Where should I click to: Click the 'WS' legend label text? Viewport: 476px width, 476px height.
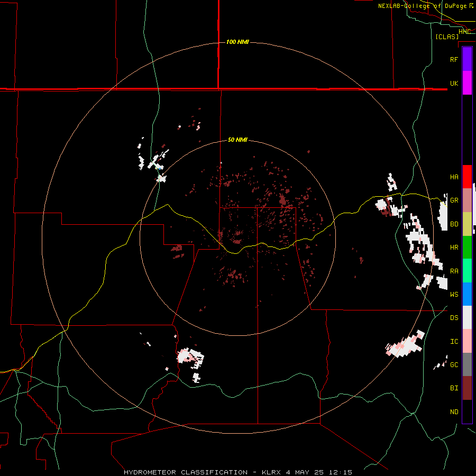(454, 295)
